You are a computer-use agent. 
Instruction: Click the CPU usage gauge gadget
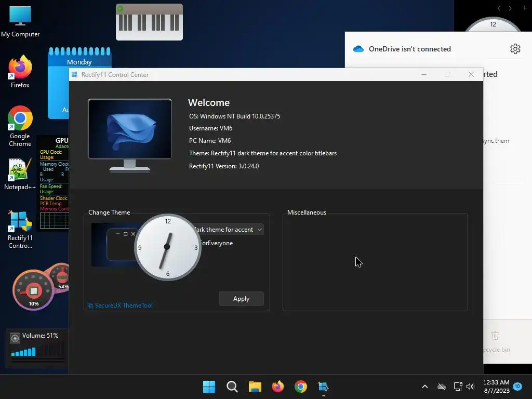(33, 290)
